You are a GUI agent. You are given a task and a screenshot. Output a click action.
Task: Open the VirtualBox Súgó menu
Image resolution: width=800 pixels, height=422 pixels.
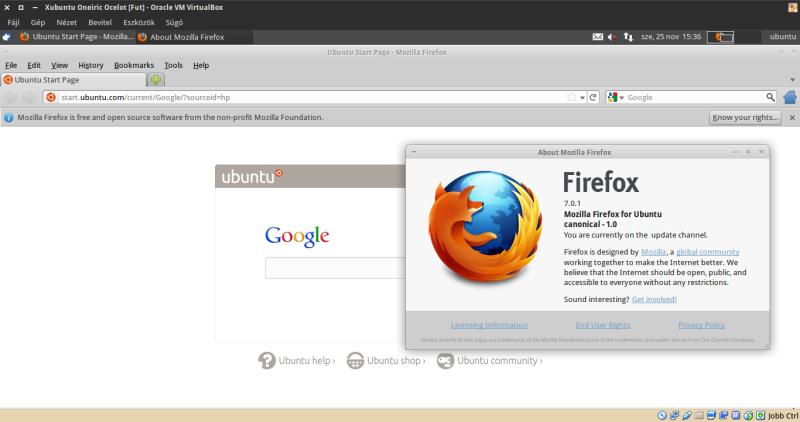click(x=174, y=22)
